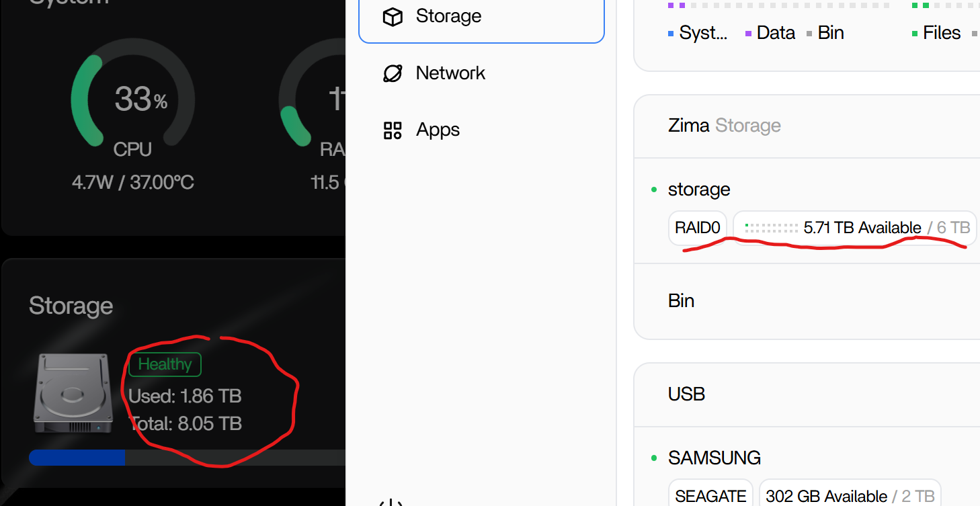Click the SEAGATE drive badge
Image resolution: width=980 pixels, height=506 pixels.
point(710,496)
